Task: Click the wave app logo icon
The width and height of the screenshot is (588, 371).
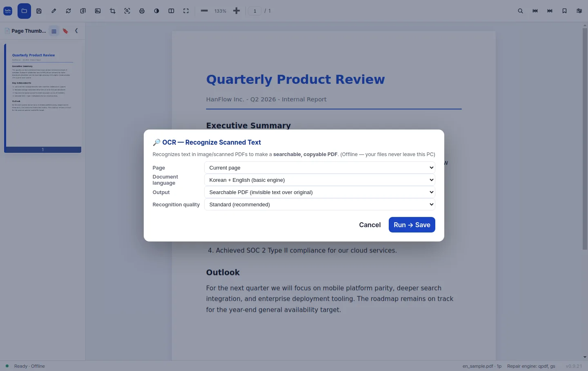Action: pyautogui.click(x=8, y=11)
